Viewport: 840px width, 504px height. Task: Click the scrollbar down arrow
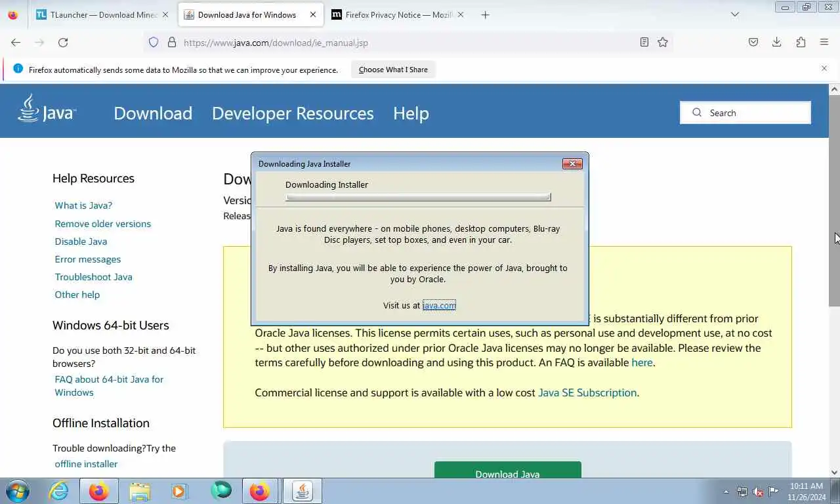tap(834, 472)
